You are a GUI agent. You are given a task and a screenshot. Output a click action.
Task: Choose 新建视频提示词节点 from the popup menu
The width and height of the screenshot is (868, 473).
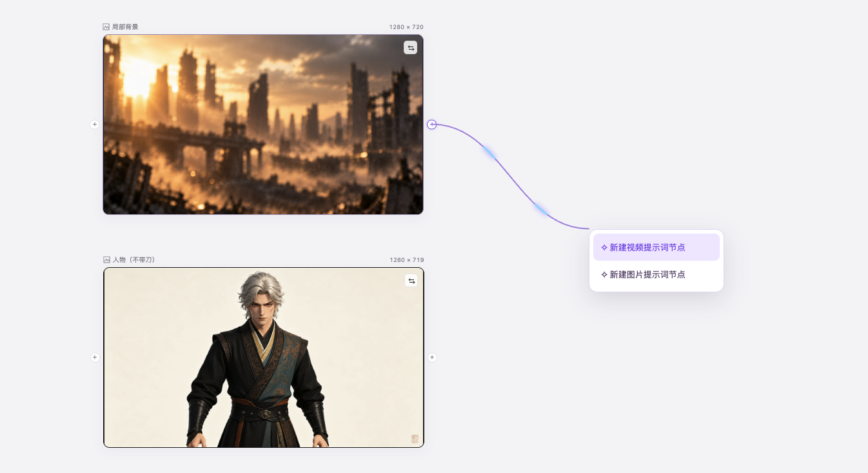point(656,247)
